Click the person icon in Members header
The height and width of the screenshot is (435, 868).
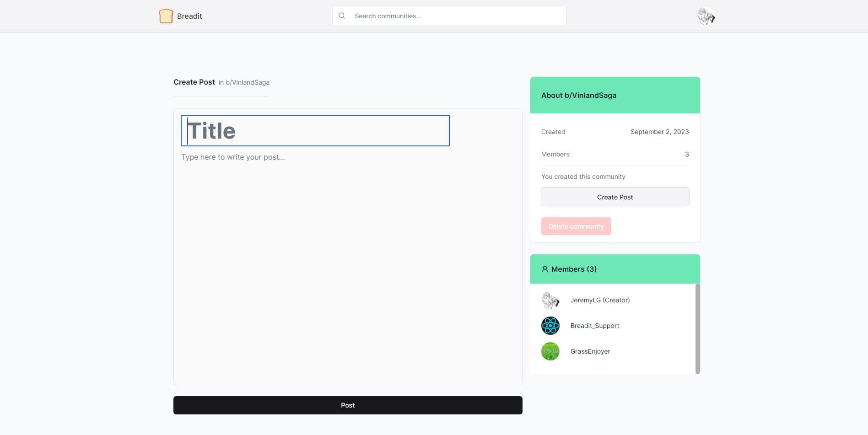544,269
